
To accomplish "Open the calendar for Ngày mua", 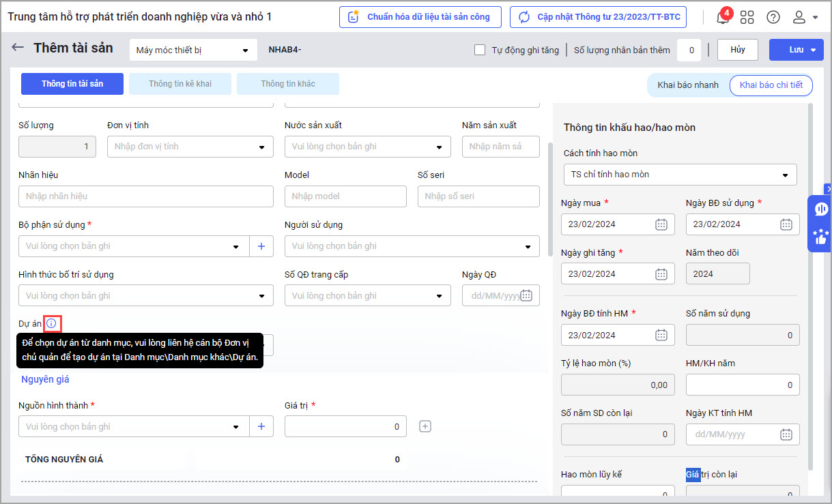I will [661, 224].
